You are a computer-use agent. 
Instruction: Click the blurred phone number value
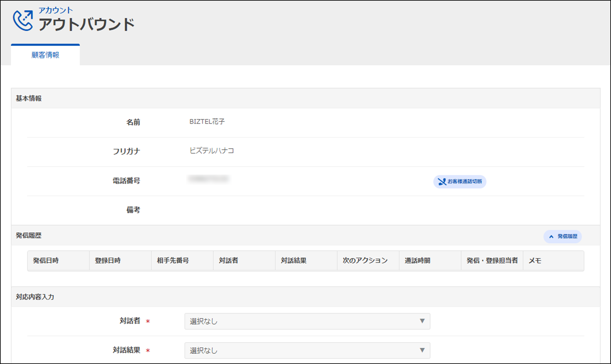click(x=209, y=179)
